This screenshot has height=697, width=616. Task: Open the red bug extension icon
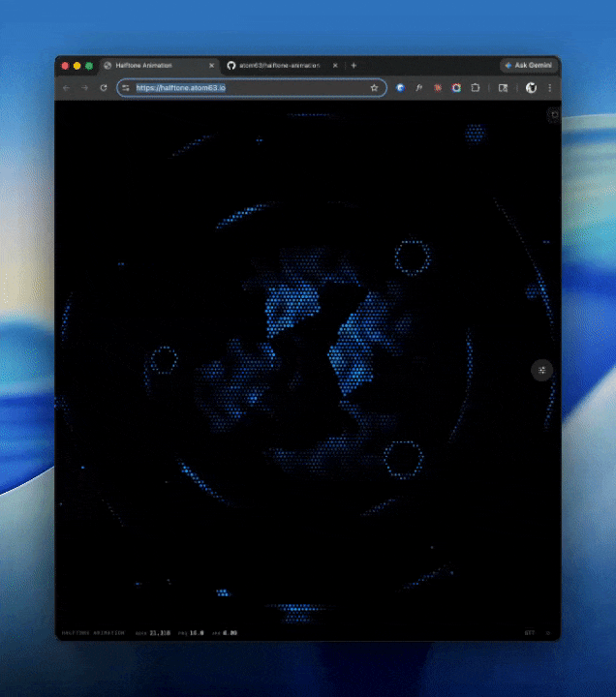click(438, 88)
